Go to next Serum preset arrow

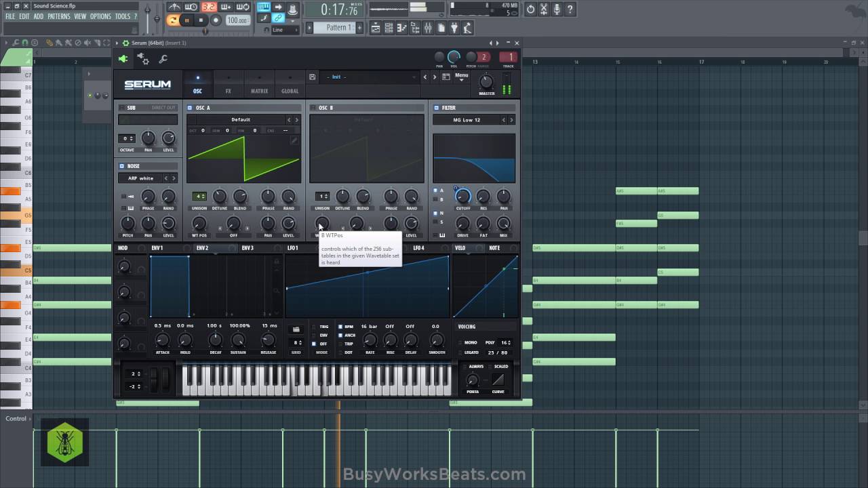pos(433,77)
